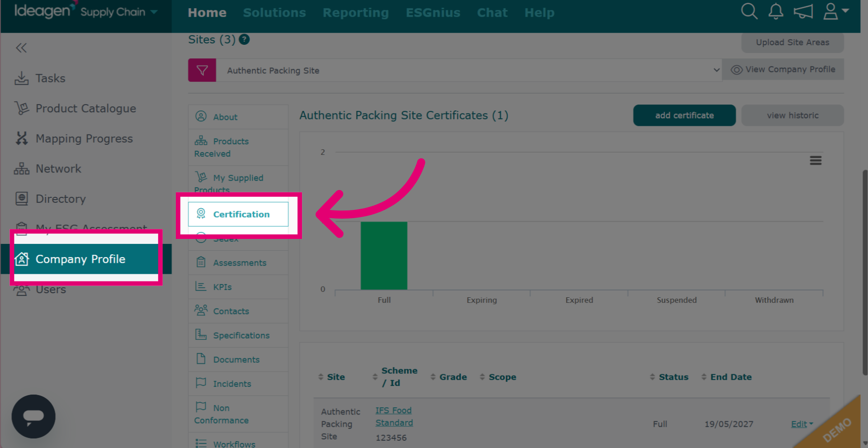
Task: Click the green Full bar in chart
Action: click(x=384, y=256)
